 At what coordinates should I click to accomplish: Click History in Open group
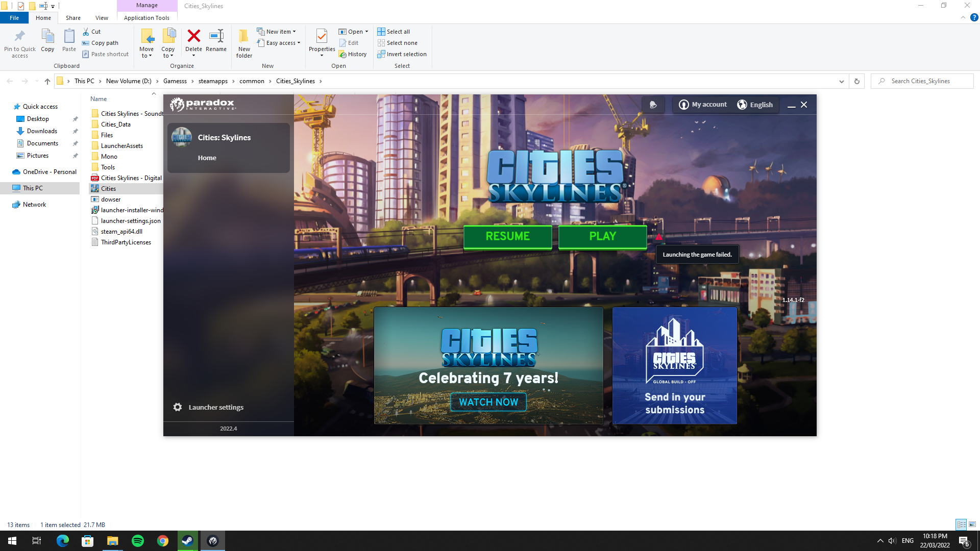point(353,54)
